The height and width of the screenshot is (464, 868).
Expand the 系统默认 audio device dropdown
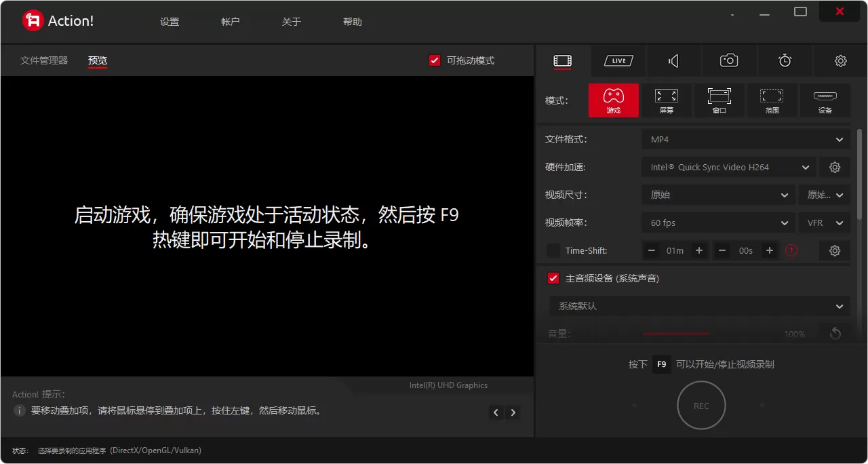pyautogui.click(x=698, y=306)
